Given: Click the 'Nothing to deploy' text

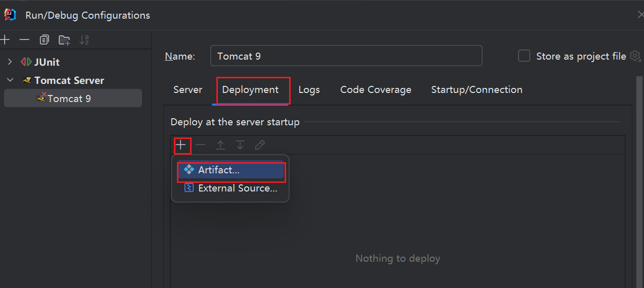Looking at the screenshot, I should 398,259.
